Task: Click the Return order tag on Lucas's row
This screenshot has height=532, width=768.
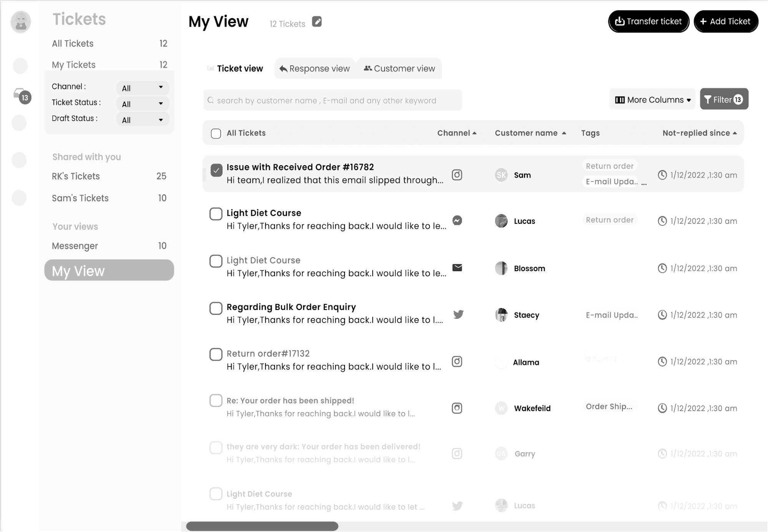Action: coord(610,220)
